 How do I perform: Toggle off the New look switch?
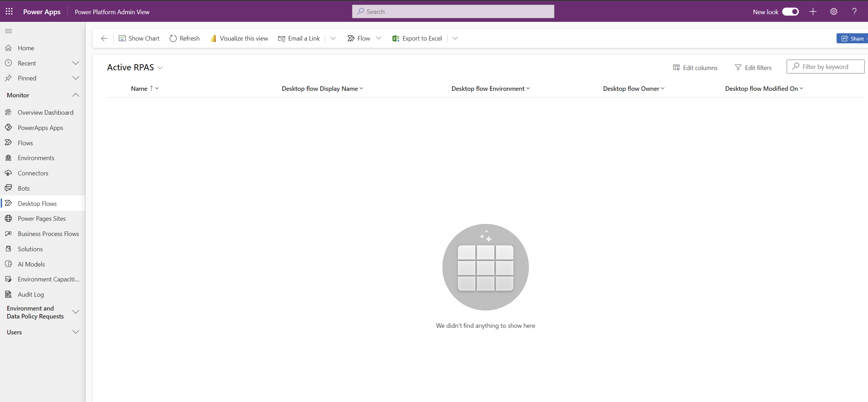click(790, 11)
